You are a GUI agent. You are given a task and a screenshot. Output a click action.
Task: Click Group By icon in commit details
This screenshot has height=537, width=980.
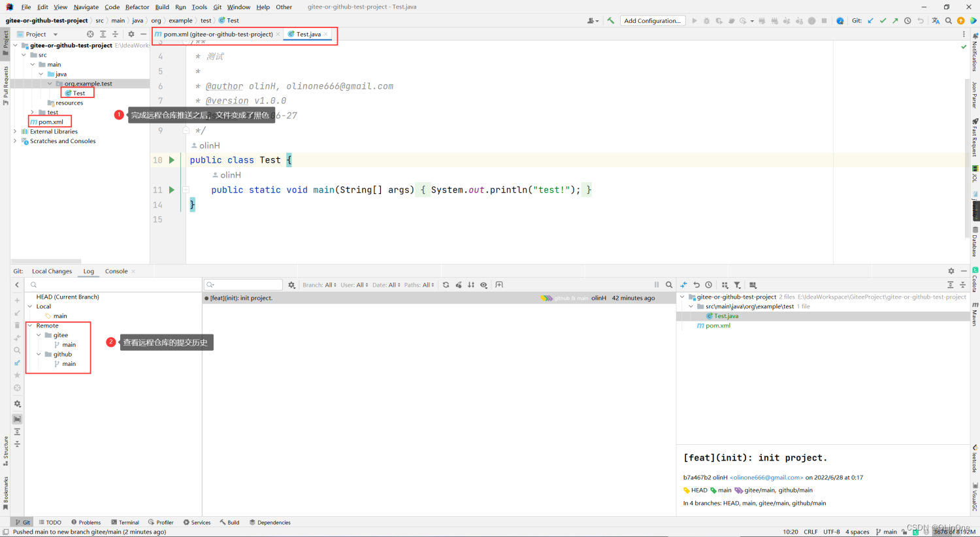click(x=725, y=285)
